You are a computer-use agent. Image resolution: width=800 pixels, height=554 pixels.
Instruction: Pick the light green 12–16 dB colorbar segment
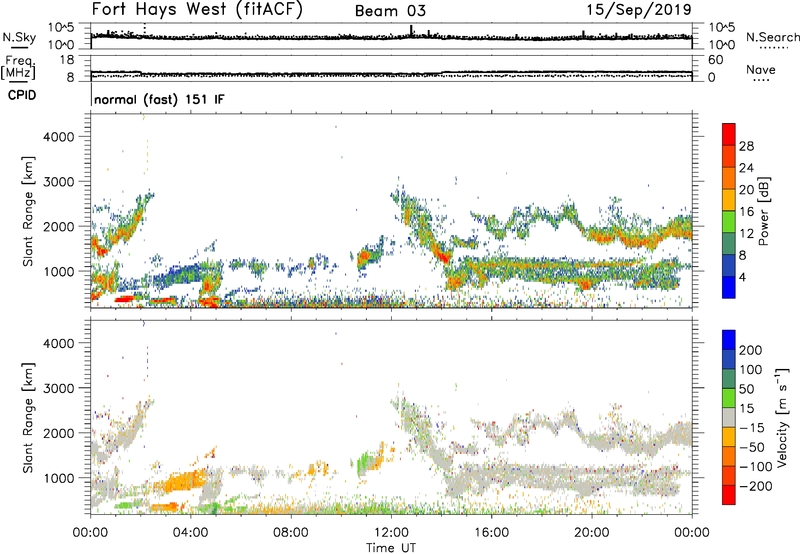pyautogui.click(x=729, y=221)
